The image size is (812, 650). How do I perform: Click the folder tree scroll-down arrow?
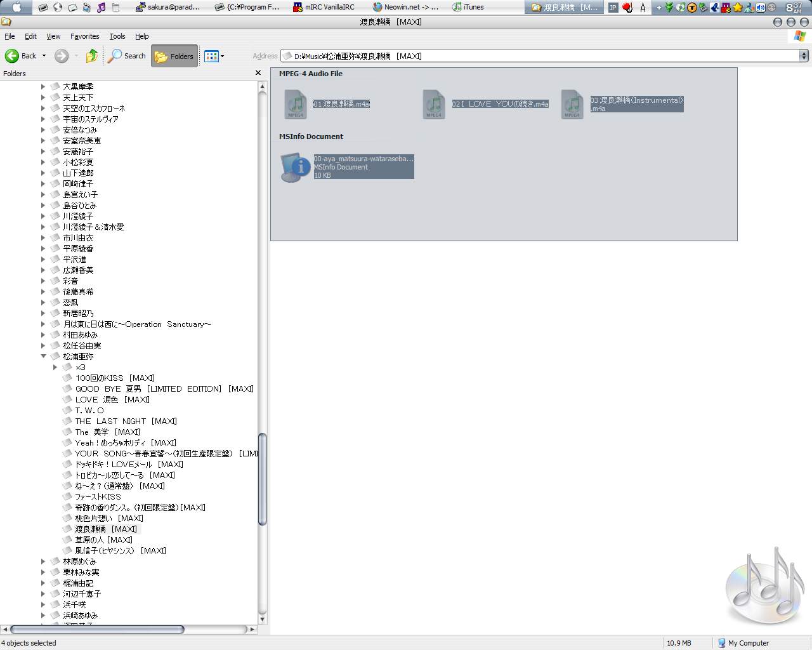point(262,620)
